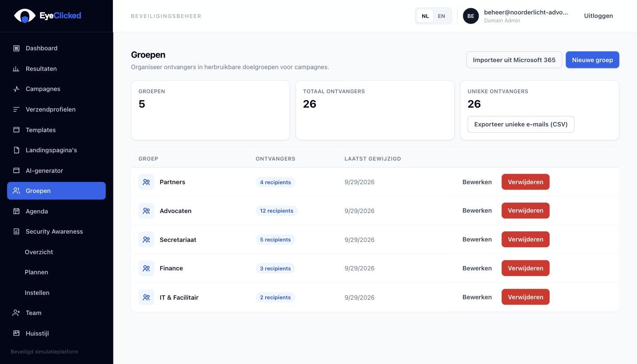Remove the Finance group with Verwijderen
The width and height of the screenshot is (637, 364).
click(x=525, y=268)
